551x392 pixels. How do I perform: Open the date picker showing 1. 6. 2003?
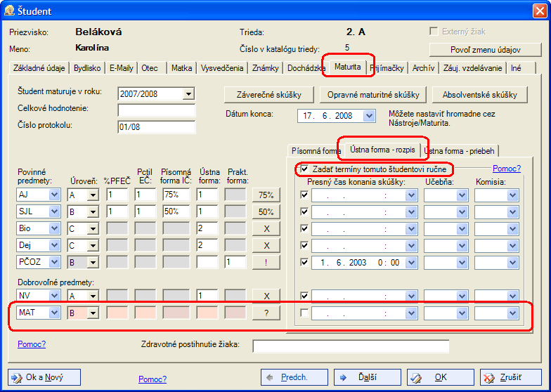[411, 263]
